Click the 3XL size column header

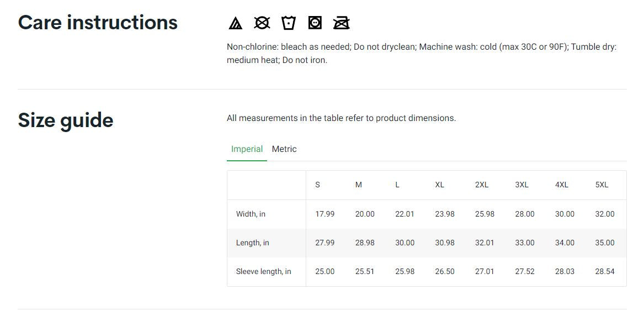[521, 185]
